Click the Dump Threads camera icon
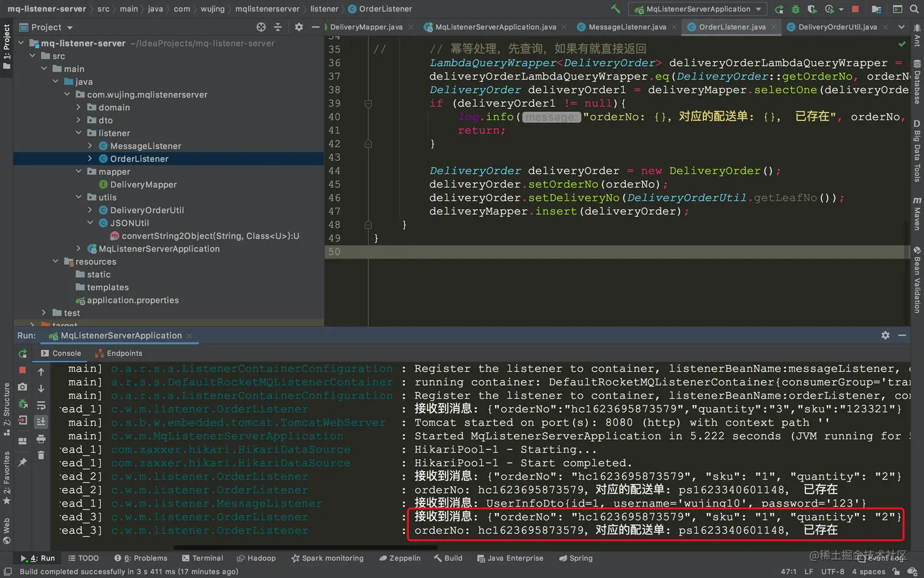 pos(23,387)
